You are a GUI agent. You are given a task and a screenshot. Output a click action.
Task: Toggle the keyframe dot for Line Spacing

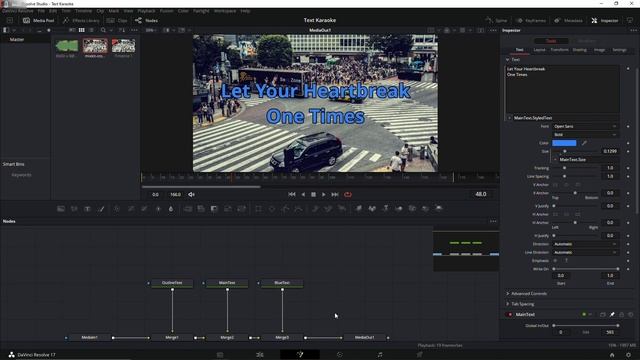628,176
